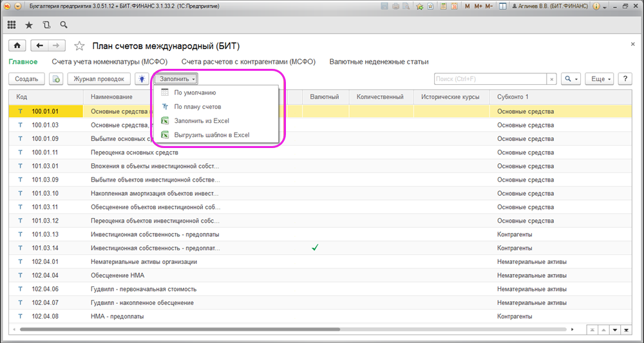Screen dimensions: 644x343
Task: Open the sections grid menu icon
Action: tap(12, 25)
